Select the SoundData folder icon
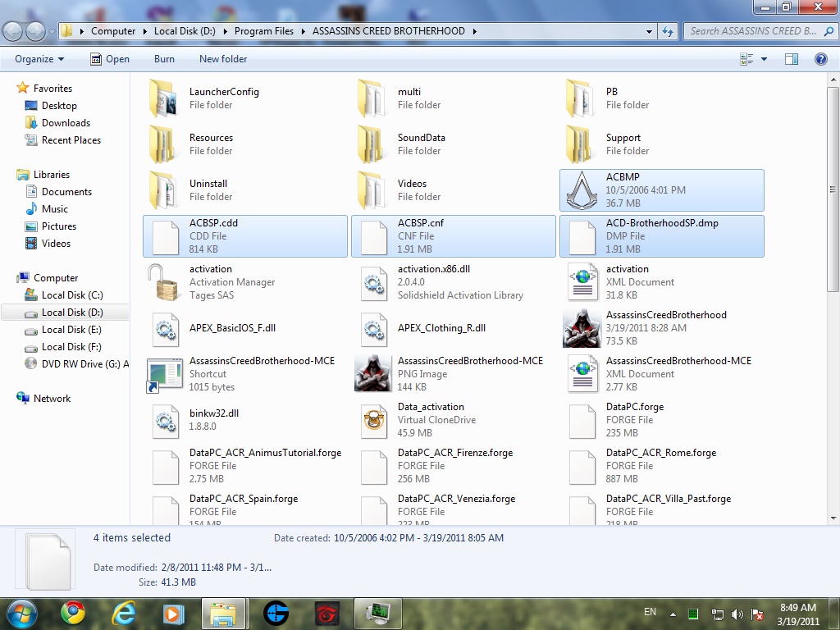Image resolution: width=840 pixels, height=630 pixels. pyautogui.click(x=372, y=144)
